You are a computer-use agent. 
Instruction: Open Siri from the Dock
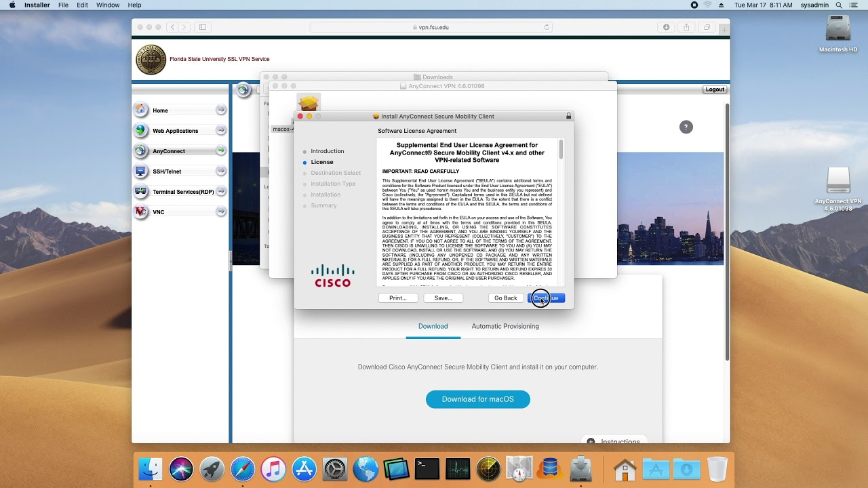click(181, 469)
